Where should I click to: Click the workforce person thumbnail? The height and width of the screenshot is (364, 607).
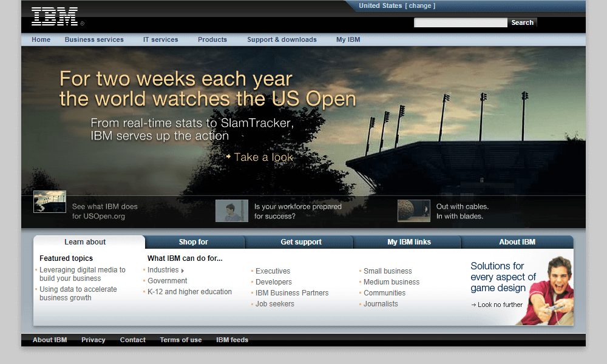pyautogui.click(x=232, y=211)
